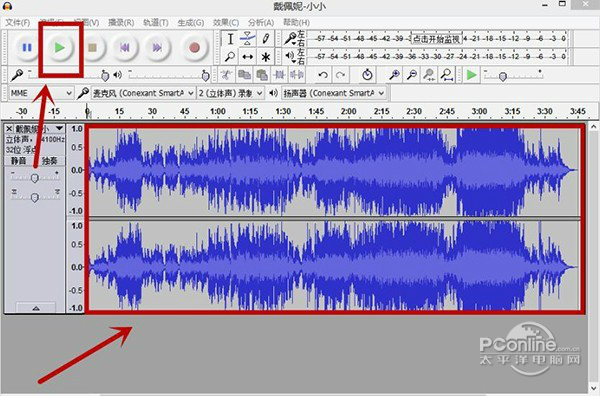Pause playback with the Pause button
Image resolution: width=600 pixels, height=396 pixels.
click(27, 47)
